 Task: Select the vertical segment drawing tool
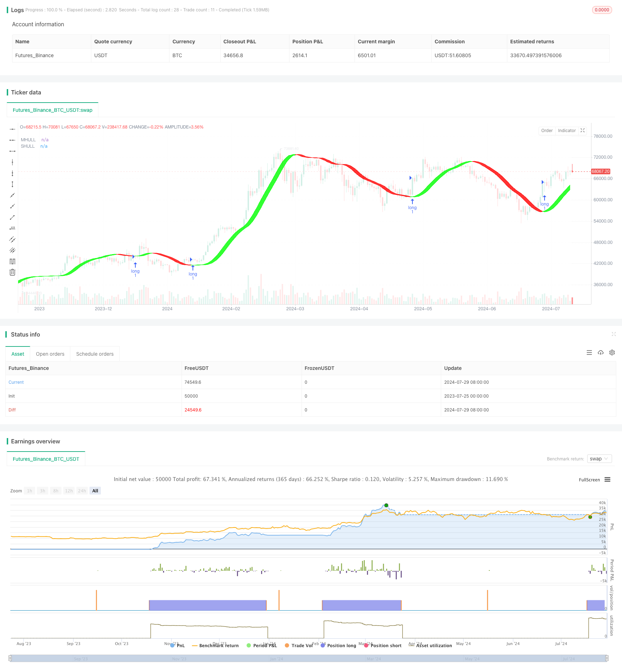(x=12, y=184)
